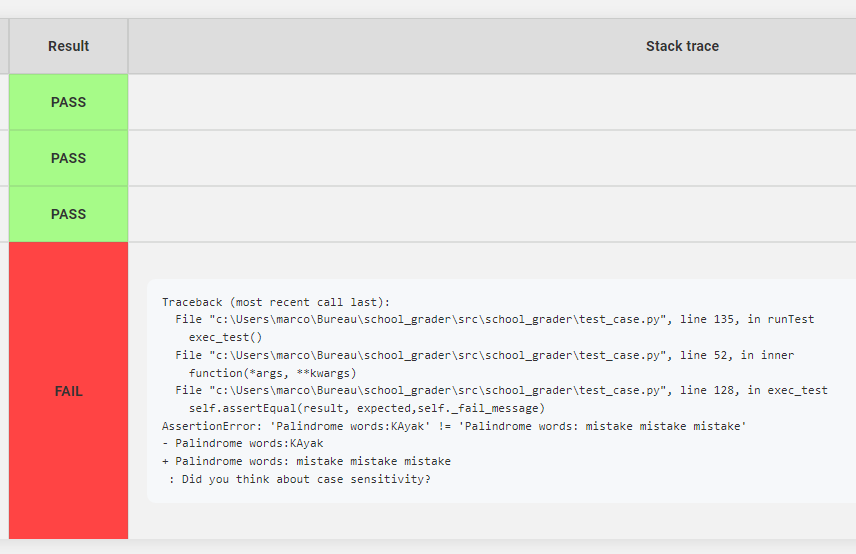Select the FAIL result cell
Screen dimensions: 856x554
tap(68, 391)
